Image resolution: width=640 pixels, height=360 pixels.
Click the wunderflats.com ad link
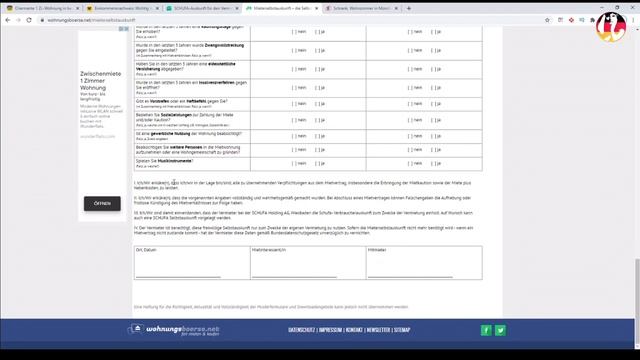98,136
